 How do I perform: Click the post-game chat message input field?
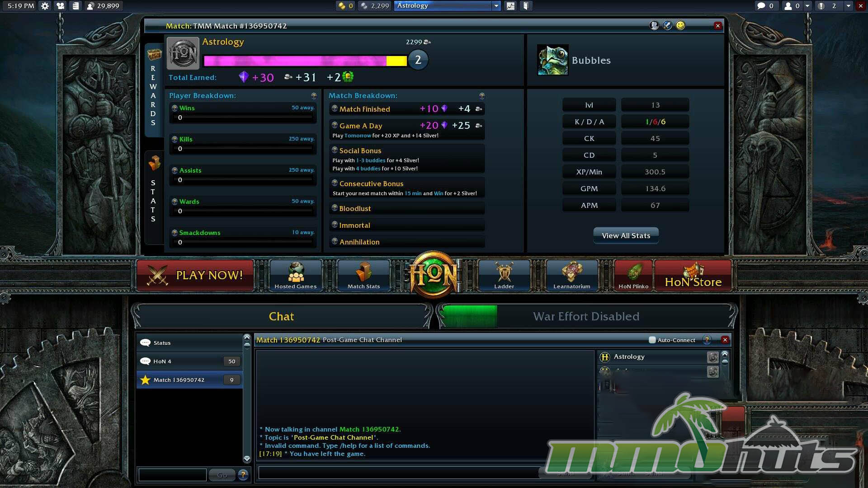[x=398, y=473]
